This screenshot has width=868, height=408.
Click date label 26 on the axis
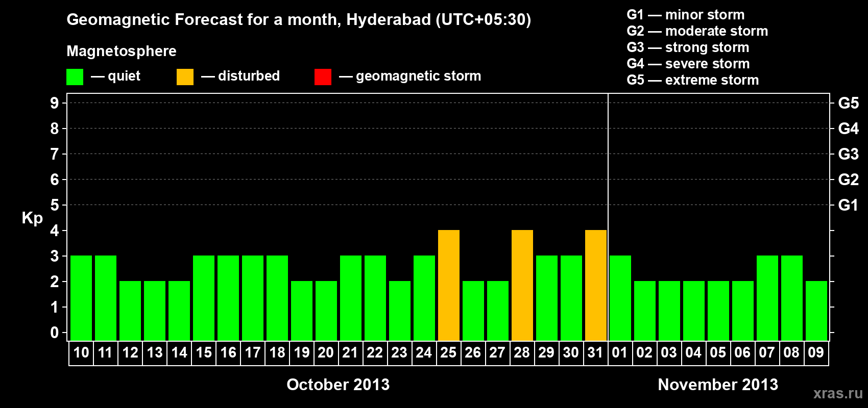pyautogui.click(x=473, y=352)
